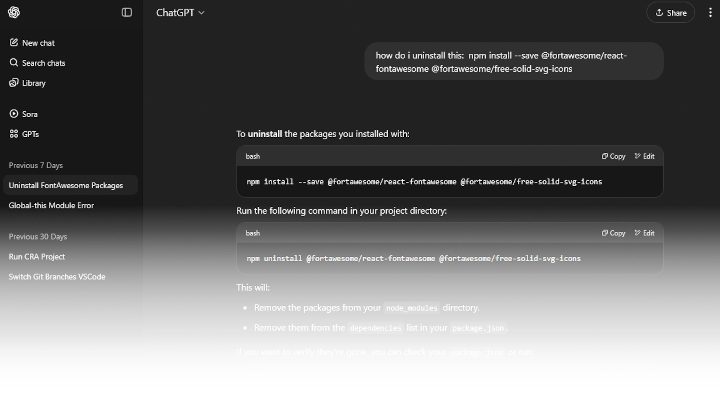Click the chevron beside ChatGPT title
Screen dimensions: 720x399
point(201,13)
